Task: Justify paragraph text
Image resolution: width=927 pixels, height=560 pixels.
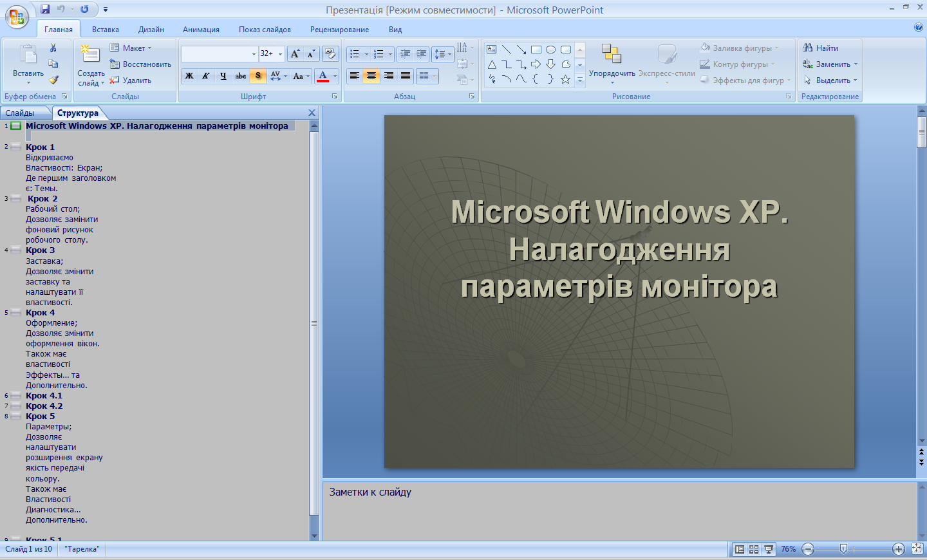Action: [405, 76]
